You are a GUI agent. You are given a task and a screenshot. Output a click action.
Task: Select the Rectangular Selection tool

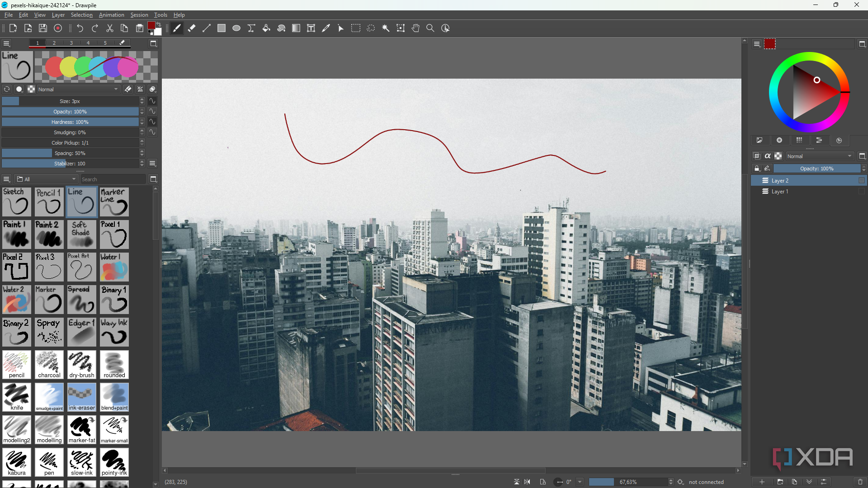point(356,28)
